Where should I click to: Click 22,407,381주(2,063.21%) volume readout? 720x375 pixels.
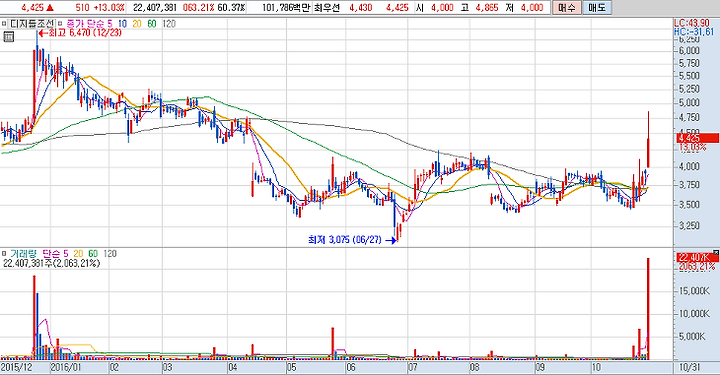point(51,263)
